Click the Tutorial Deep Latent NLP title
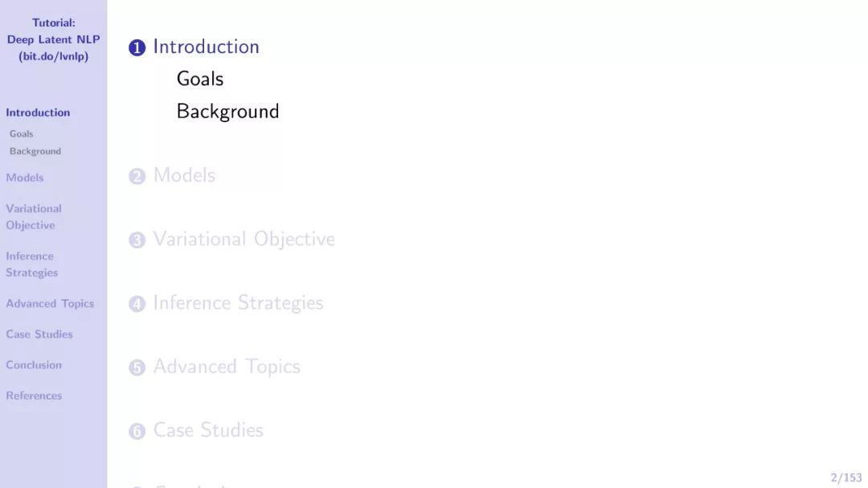This screenshot has height=488, width=868. (x=54, y=39)
